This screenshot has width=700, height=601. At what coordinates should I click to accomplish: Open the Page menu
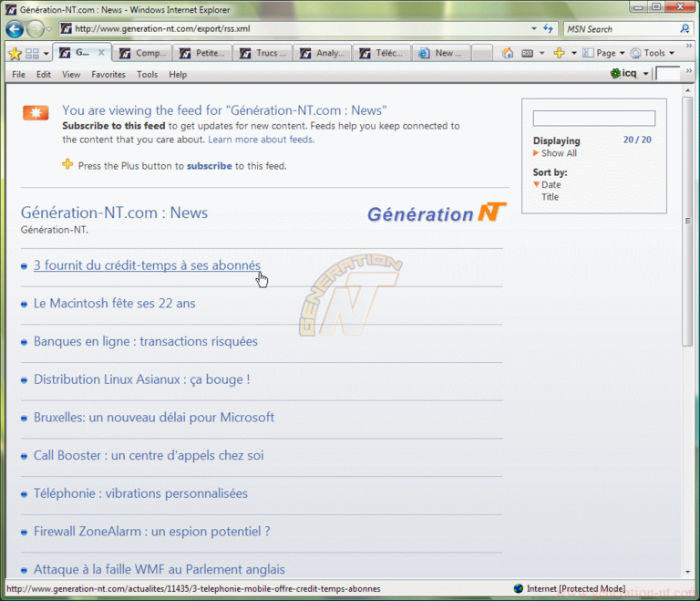[603, 53]
